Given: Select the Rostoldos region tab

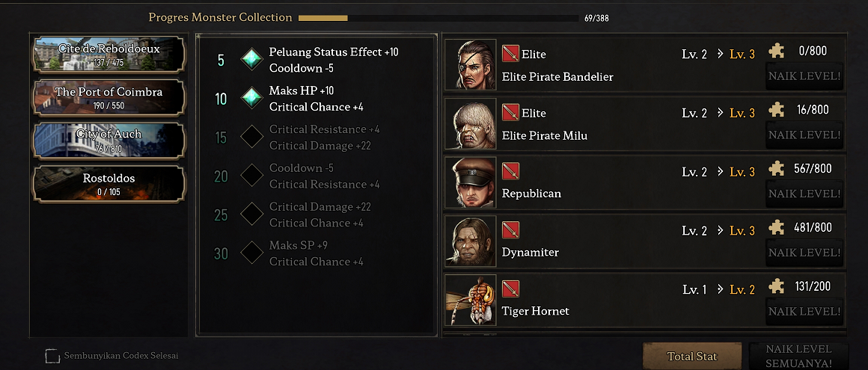Looking at the screenshot, I should point(109,184).
